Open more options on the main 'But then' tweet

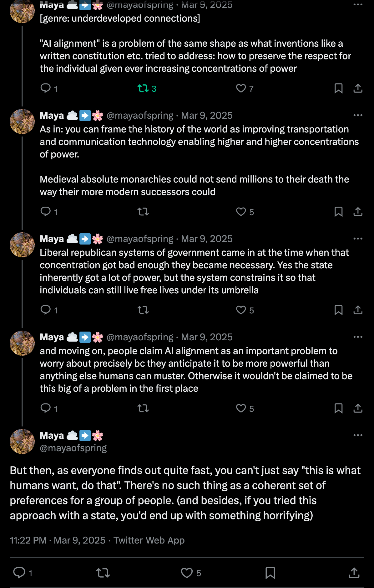point(358,435)
